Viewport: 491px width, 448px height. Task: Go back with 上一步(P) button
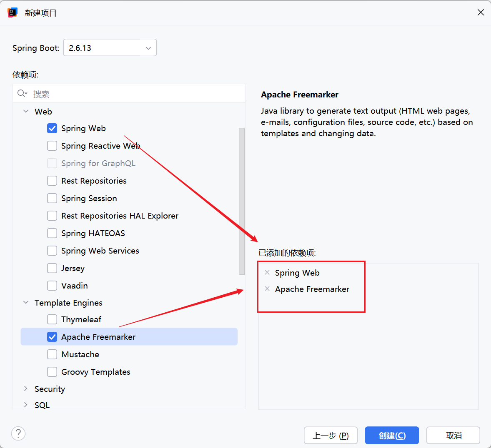coord(331,435)
